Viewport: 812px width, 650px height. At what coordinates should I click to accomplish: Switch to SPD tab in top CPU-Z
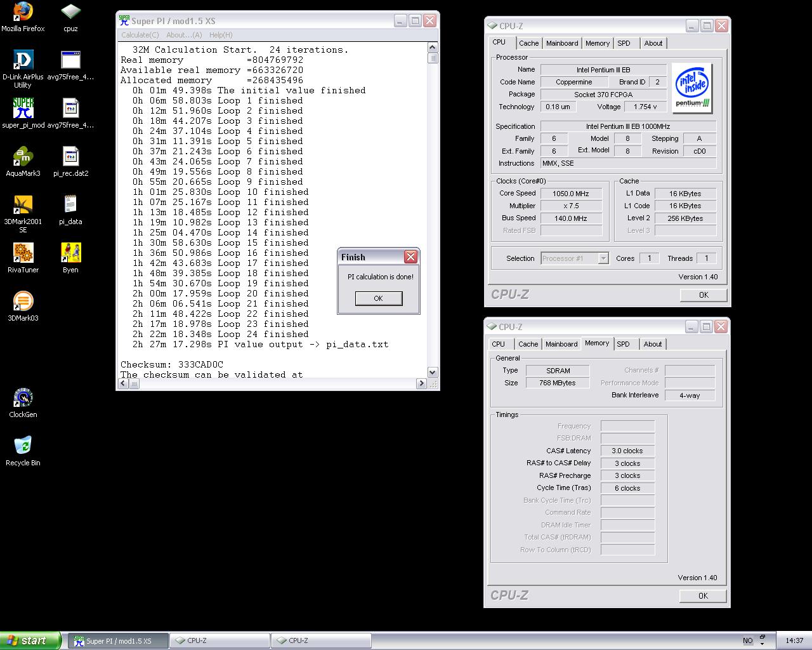624,43
